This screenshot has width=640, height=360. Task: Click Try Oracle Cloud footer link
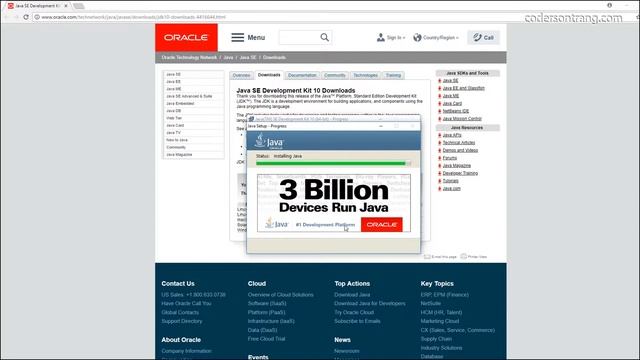click(354, 312)
